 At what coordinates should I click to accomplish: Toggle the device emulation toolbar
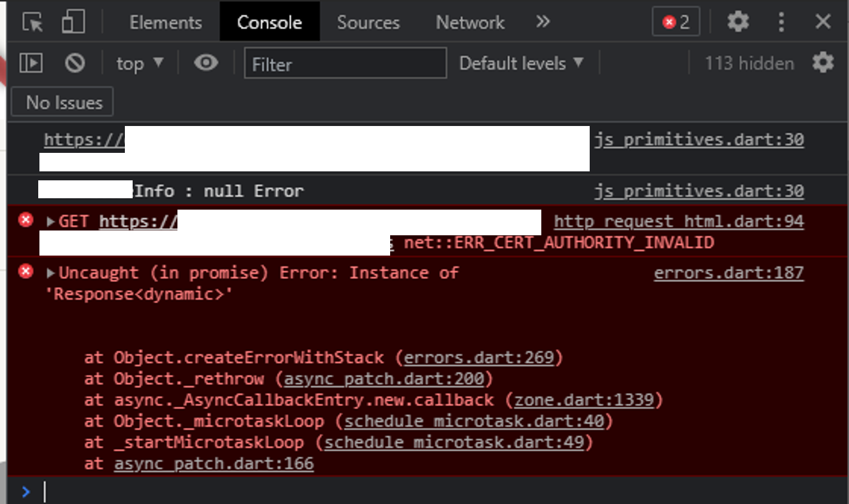pyautogui.click(x=72, y=21)
